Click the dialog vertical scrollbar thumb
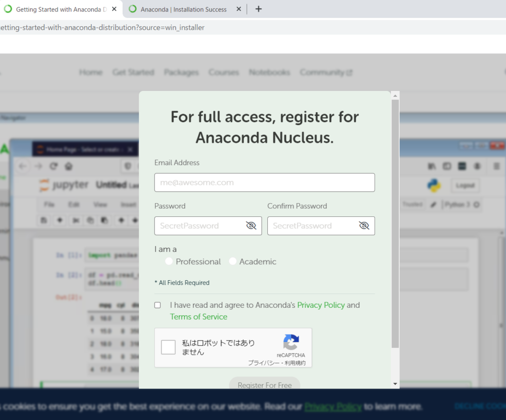Screen dimensions: 506x420 click(395, 223)
